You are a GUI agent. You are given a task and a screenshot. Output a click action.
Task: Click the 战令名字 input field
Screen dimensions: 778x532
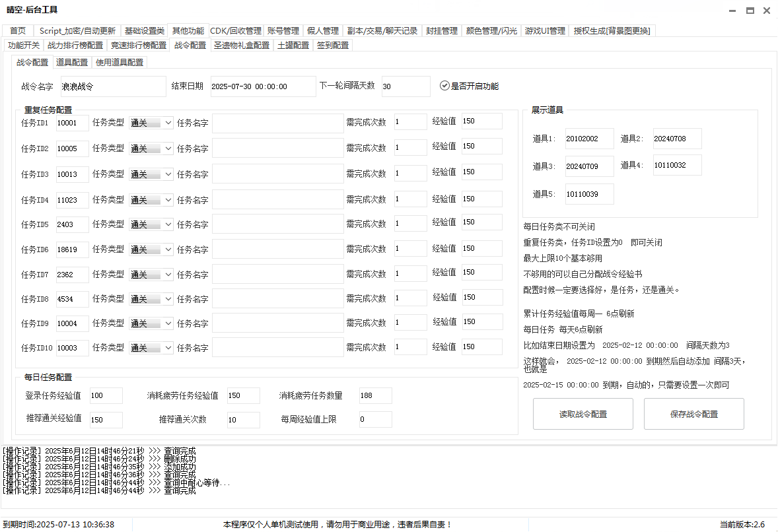[112, 86]
